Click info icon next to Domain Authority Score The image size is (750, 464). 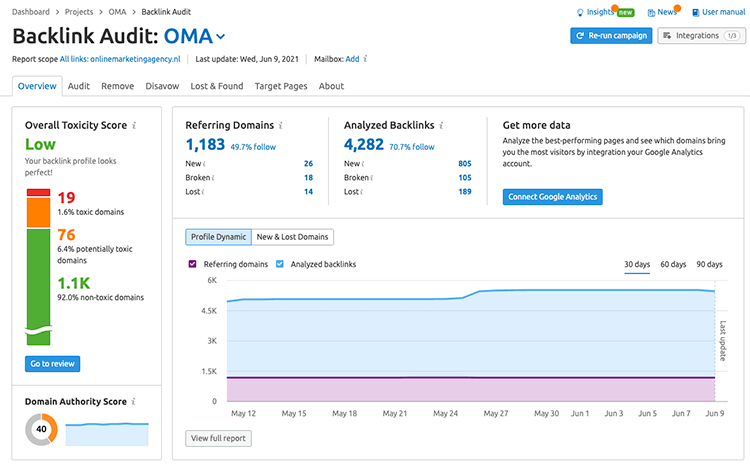[x=133, y=401]
